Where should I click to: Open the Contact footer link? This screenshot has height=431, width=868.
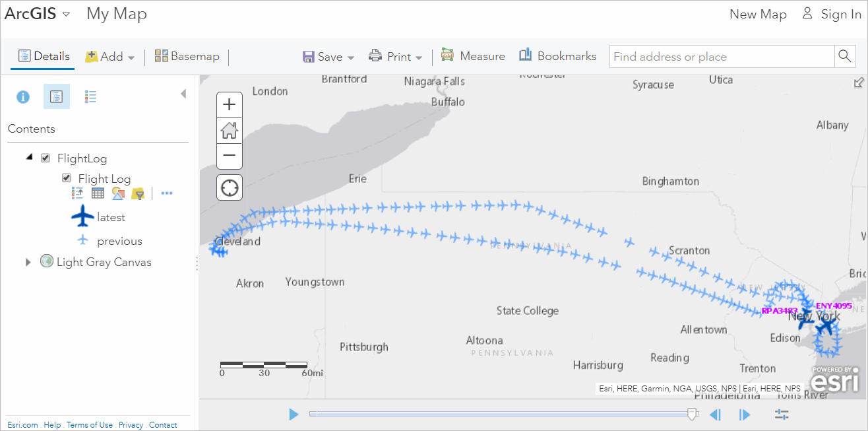[x=163, y=425]
